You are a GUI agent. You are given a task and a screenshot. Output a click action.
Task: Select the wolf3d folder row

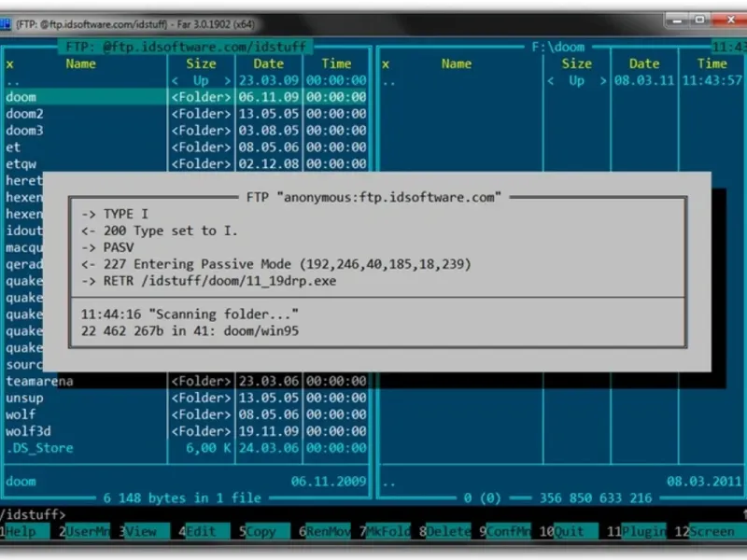click(x=186, y=431)
